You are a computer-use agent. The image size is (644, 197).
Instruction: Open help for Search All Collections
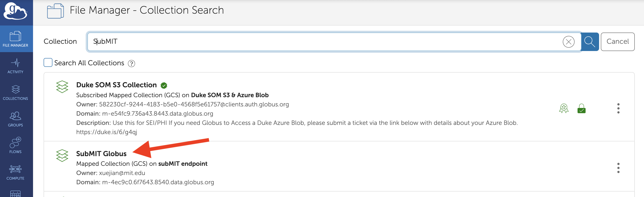(131, 64)
